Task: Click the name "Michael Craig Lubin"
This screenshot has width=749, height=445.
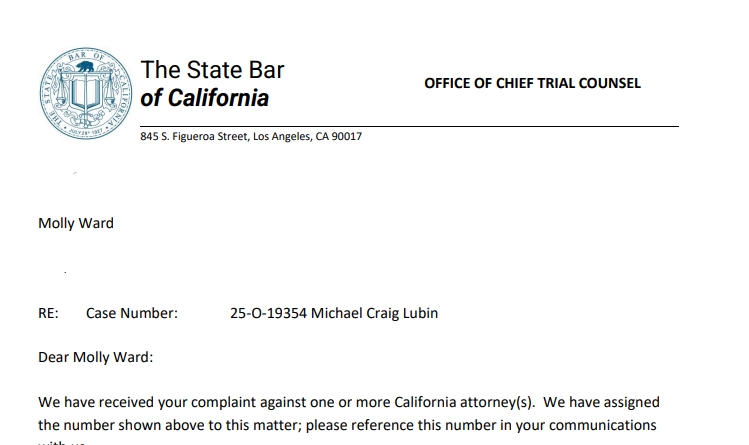Action: [x=375, y=313]
